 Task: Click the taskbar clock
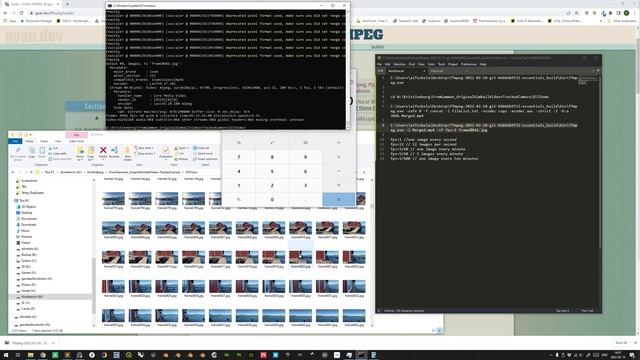pos(618,355)
